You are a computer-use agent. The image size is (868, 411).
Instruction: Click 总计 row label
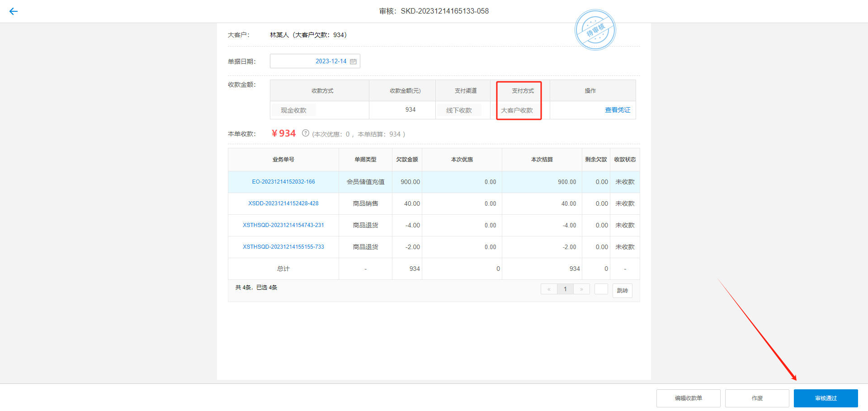[x=283, y=269]
